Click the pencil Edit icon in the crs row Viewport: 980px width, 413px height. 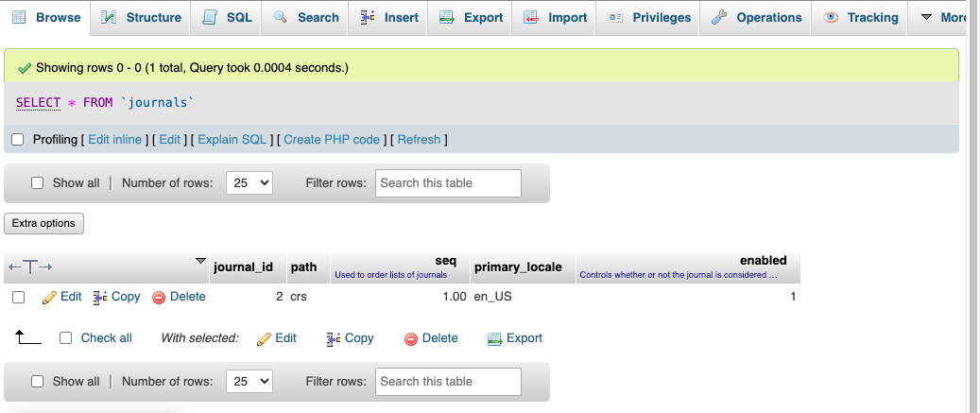[x=50, y=297]
